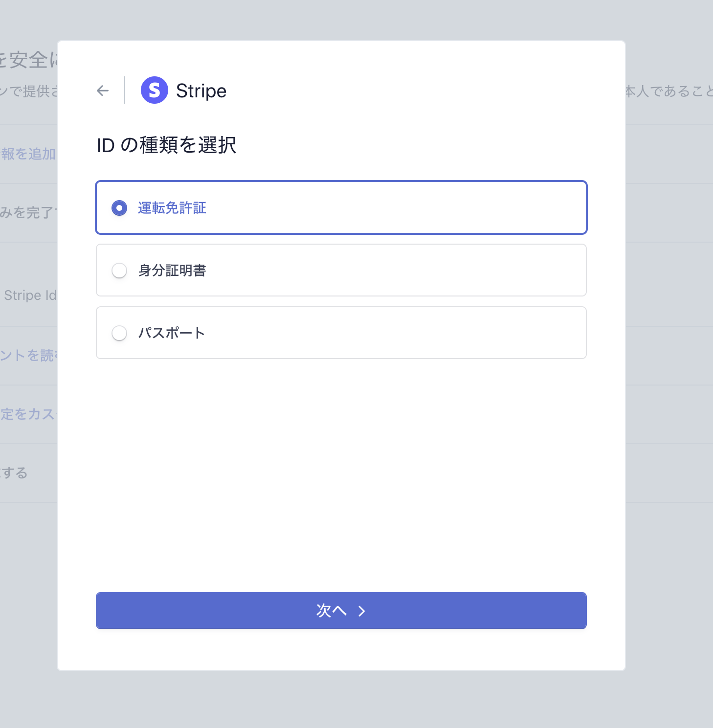
Task: Click the 運転免許証 option label
Action: click(x=172, y=208)
